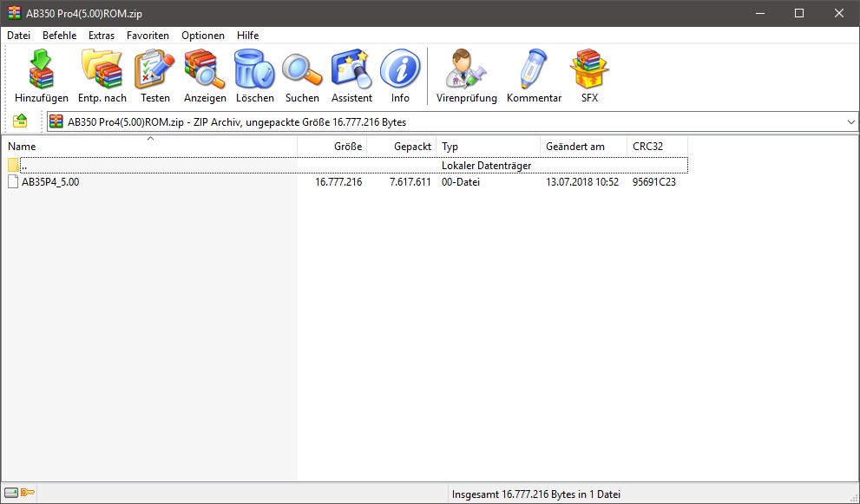Click the file size 16.777.216 cell
This screenshot has height=504, width=860.
338,181
